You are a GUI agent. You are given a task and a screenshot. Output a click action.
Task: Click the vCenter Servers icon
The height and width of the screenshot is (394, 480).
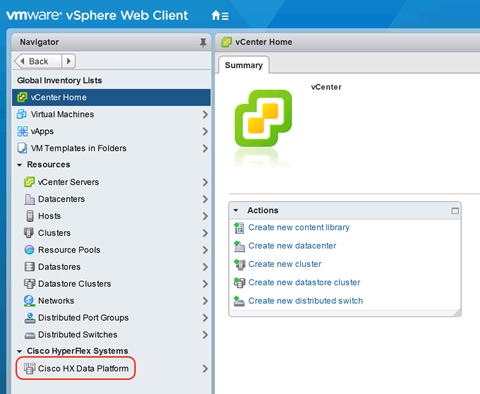pyautogui.click(x=29, y=182)
